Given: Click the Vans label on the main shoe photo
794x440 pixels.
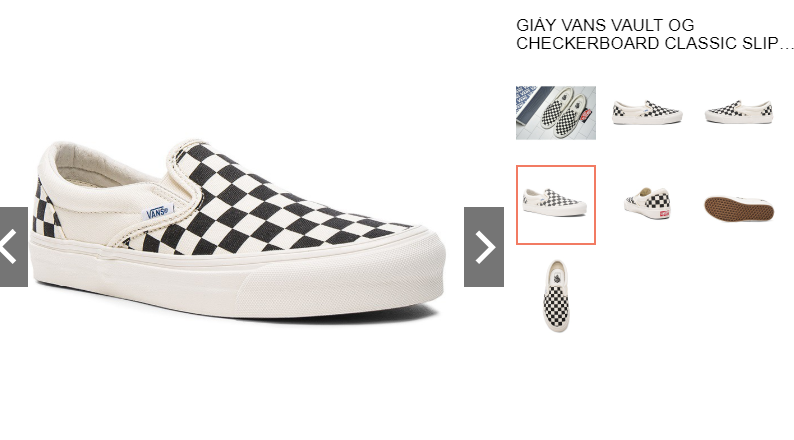Looking at the screenshot, I should (158, 212).
